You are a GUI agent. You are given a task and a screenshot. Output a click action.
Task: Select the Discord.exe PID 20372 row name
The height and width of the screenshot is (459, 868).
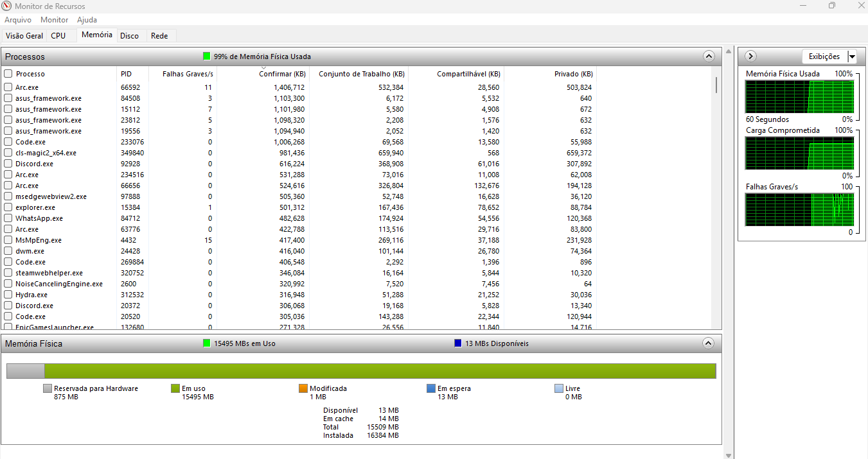[34, 306]
